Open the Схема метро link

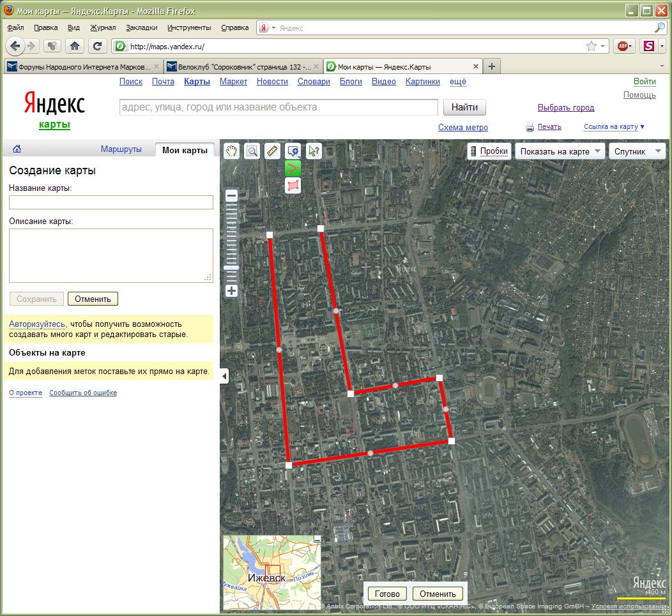click(x=463, y=127)
